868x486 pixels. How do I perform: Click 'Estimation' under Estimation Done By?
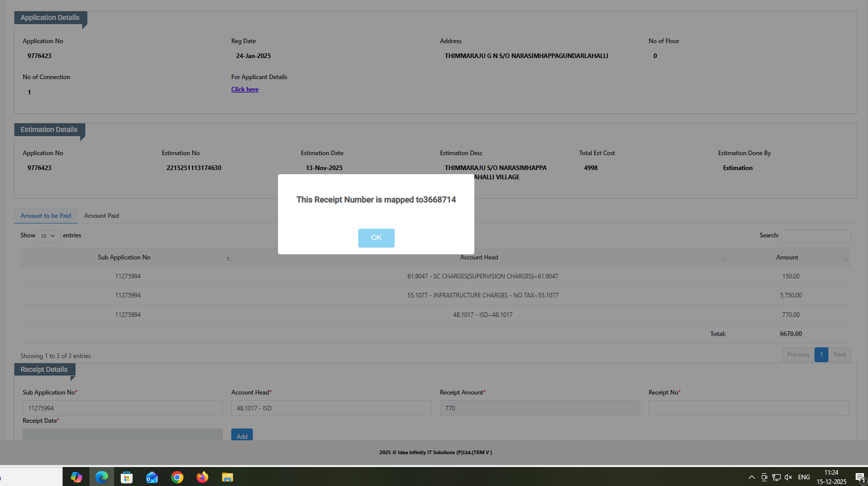[x=737, y=168]
